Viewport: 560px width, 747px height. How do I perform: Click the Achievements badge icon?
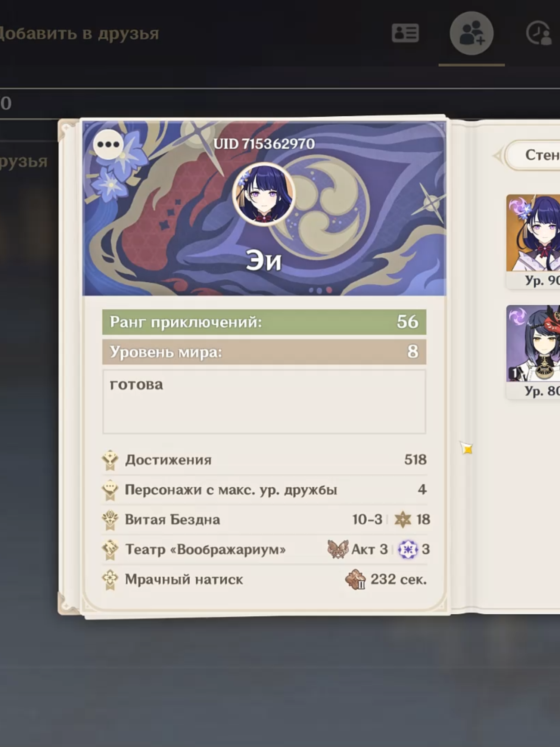coord(110,460)
